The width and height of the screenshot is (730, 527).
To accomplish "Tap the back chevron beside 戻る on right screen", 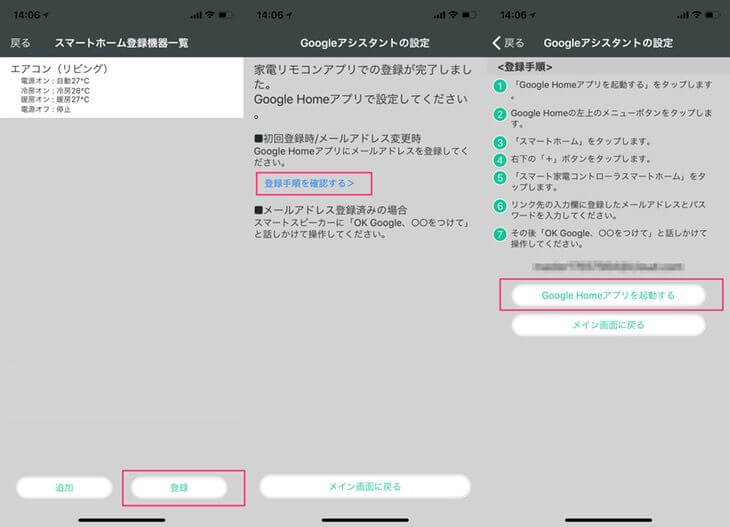I will click(x=496, y=43).
